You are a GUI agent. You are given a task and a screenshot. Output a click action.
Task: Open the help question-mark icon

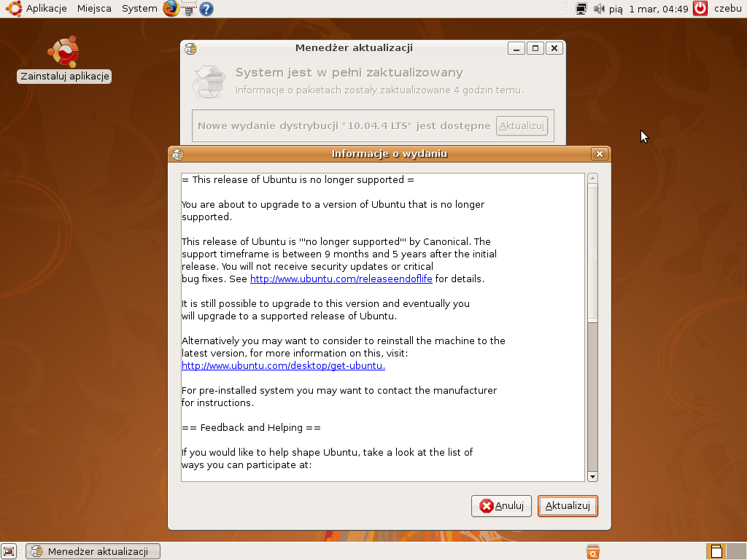[x=206, y=9]
